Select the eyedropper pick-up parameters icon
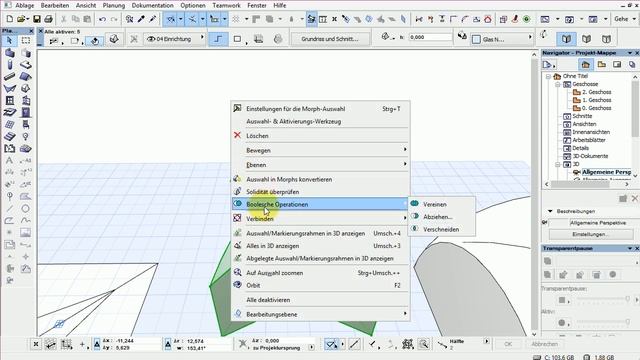 tap(141, 19)
